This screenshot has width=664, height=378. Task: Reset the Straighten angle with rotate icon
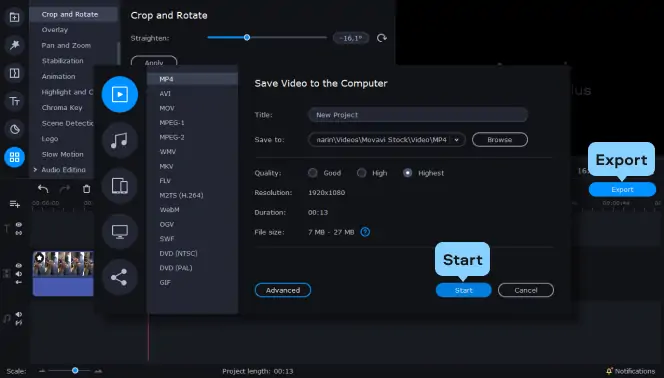click(382, 38)
